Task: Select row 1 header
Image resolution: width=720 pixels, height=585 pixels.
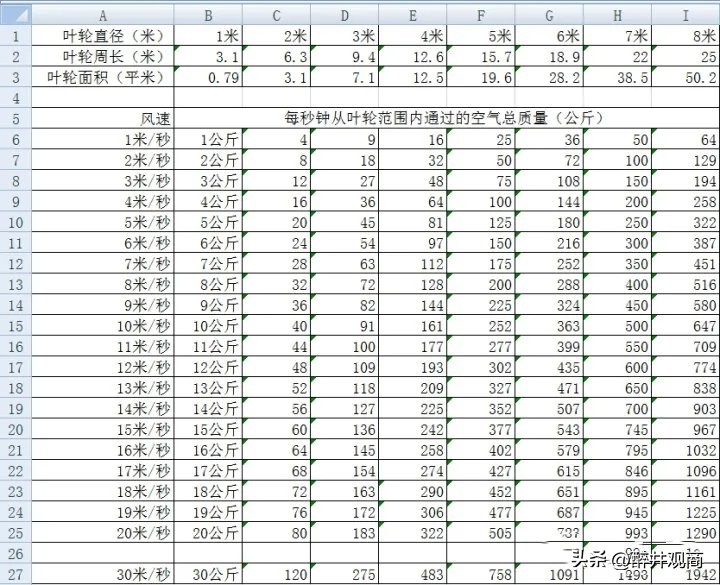Action: coord(16,36)
